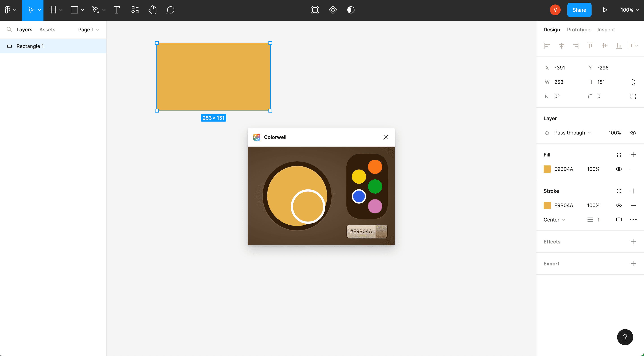Click the align horizontal centers icon
The width and height of the screenshot is (644, 356).
[562, 46]
